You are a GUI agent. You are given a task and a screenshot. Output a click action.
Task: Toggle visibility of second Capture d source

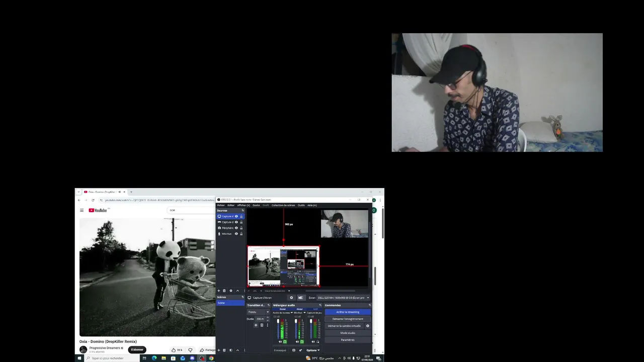pos(236,222)
